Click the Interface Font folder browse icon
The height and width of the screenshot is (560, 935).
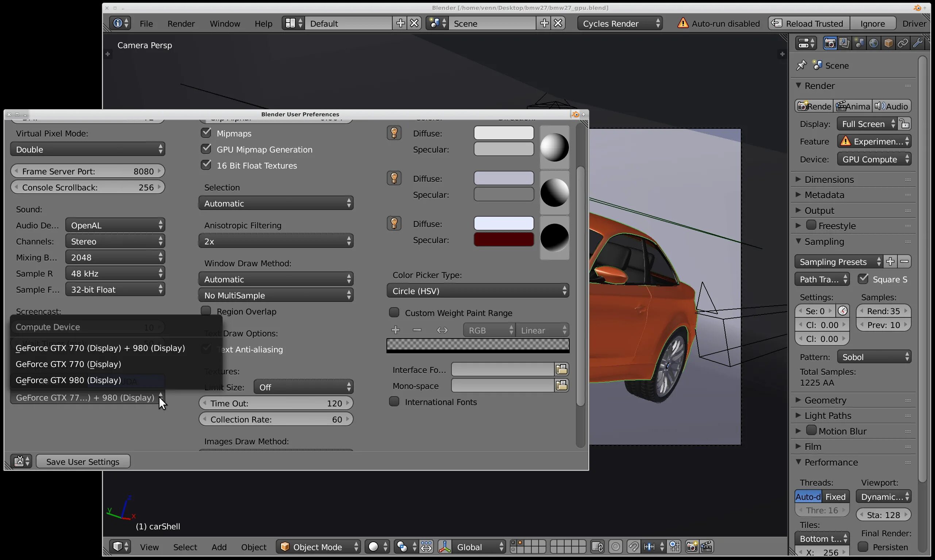[561, 370]
